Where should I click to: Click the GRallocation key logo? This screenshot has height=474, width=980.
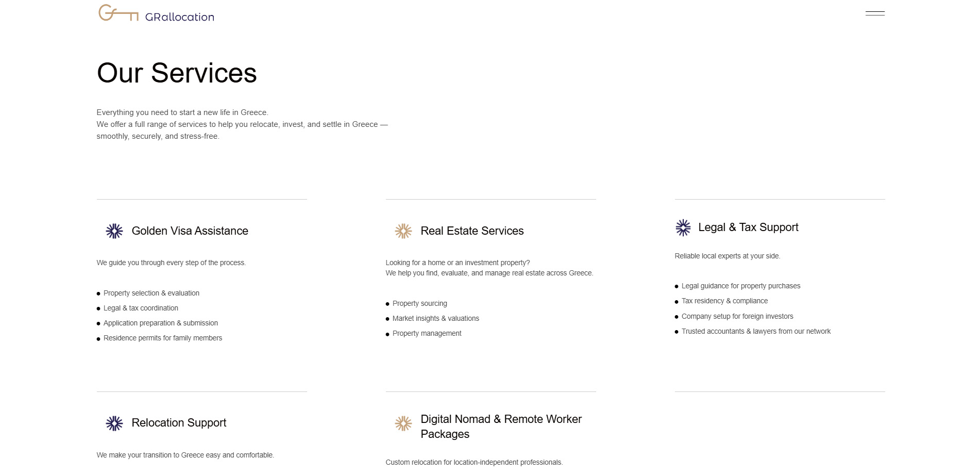(118, 13)
